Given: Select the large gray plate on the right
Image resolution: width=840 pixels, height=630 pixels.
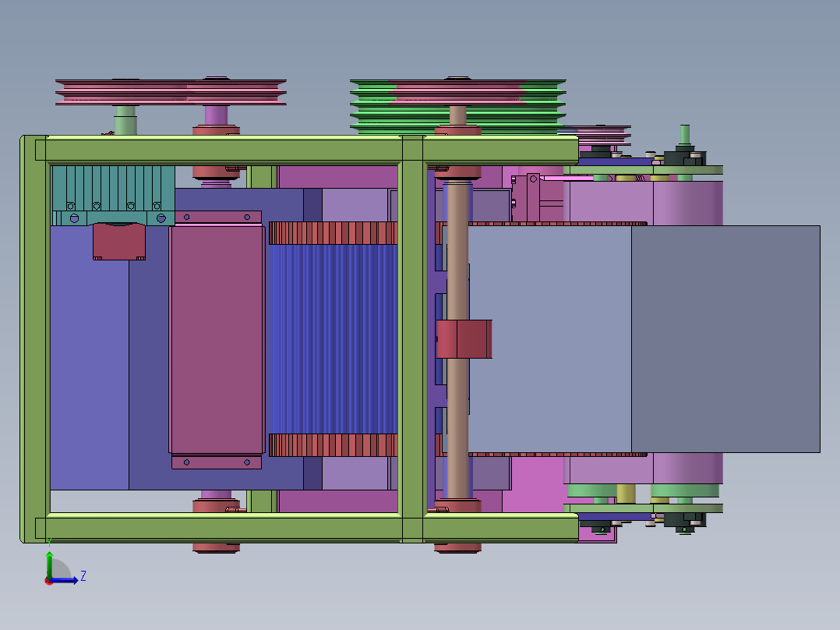Looking at the screenshot, I should coord(725,339).
